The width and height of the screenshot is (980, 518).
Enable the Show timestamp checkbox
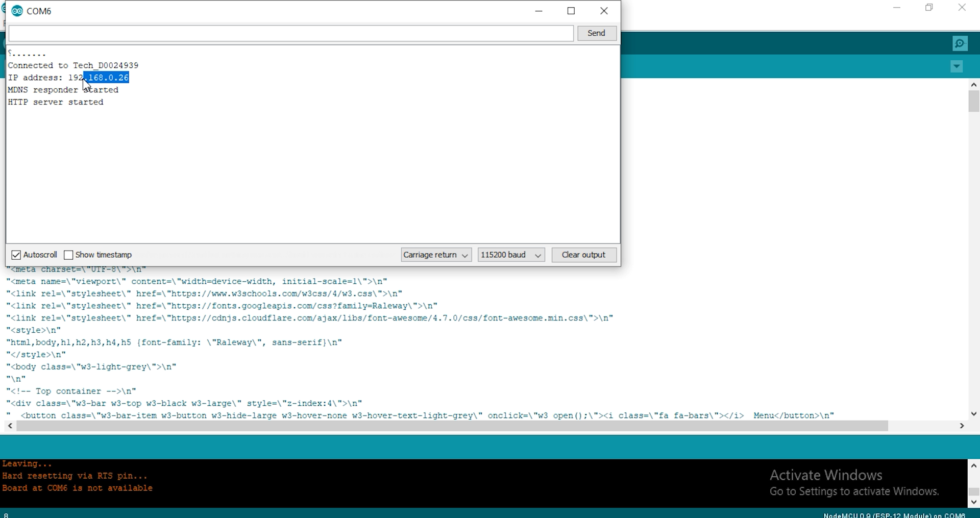(68, 255)
